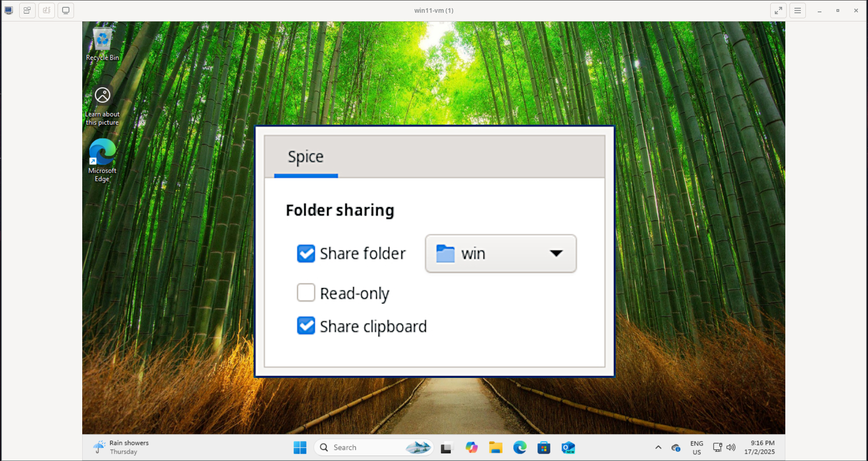This screenshot has height=461, width=868.
Task: Open the network status tray icon
Action: point(718,448)
